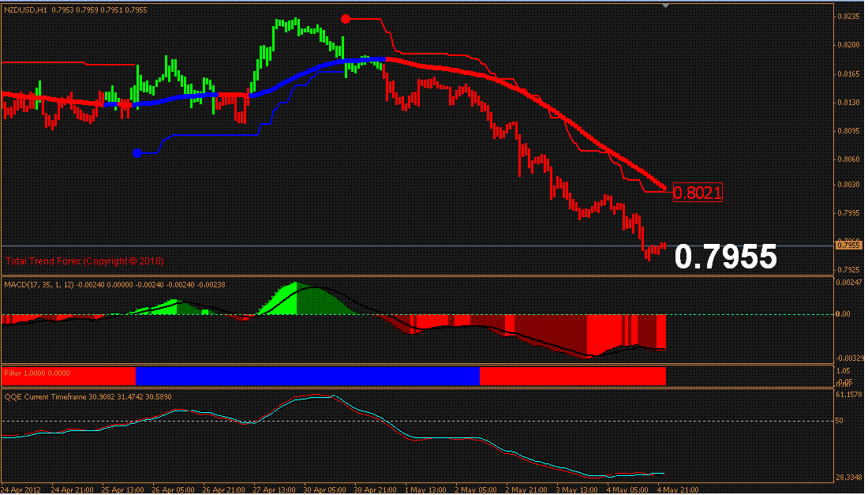
Task: Click the -0.00329 MACD scale value
Action: click(x=848, y=358)
